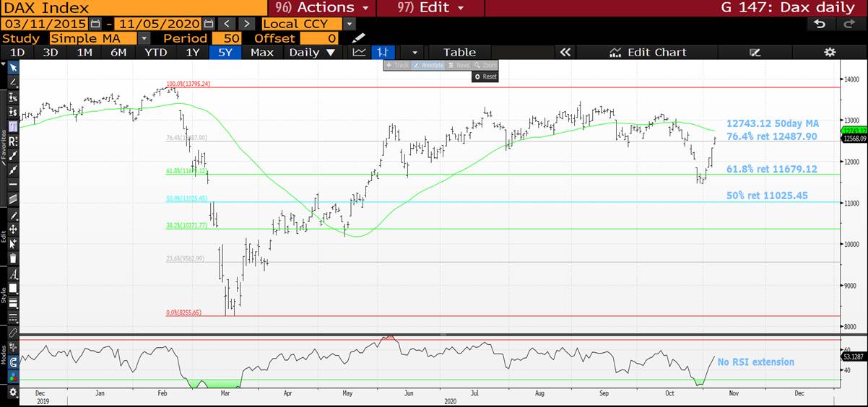This screenshot has width=868, height=407.
Task: Select the 3D range tab
Action: [50, 52]
